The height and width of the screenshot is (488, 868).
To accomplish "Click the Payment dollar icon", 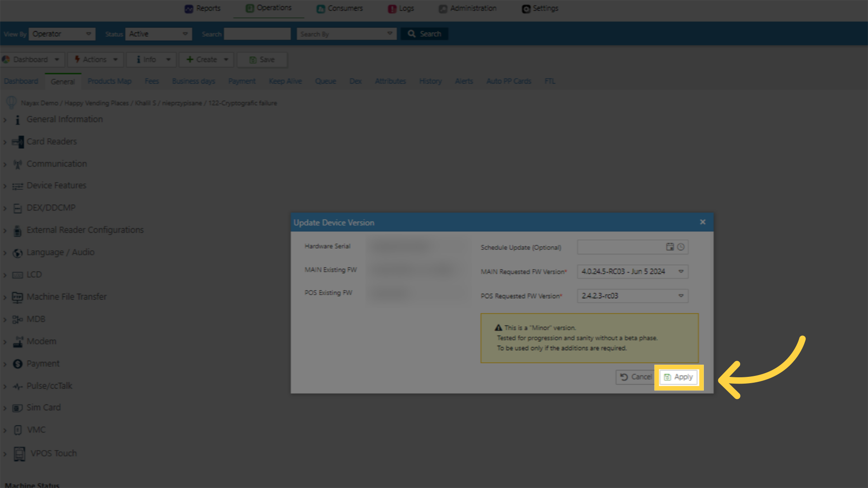I will pyautogui.click(x=18, y=364).
